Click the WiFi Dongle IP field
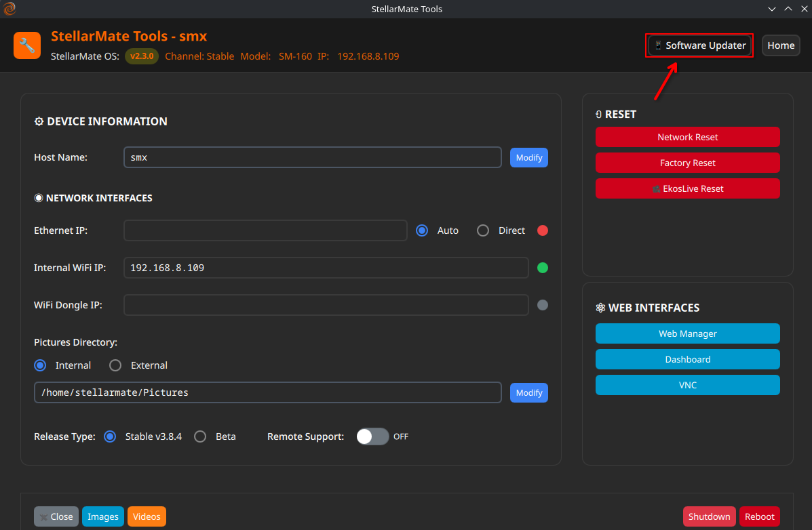 pyautogui.click(x=326, y=305)
